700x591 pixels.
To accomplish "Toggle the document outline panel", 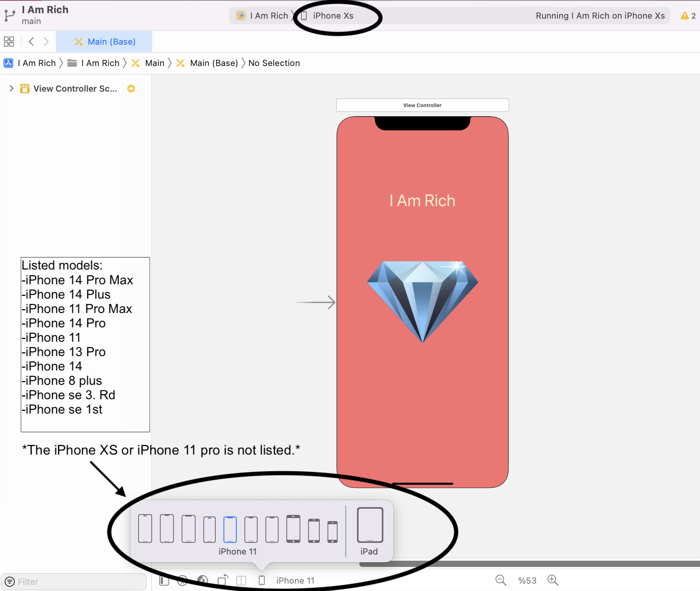I will point(164,581).
